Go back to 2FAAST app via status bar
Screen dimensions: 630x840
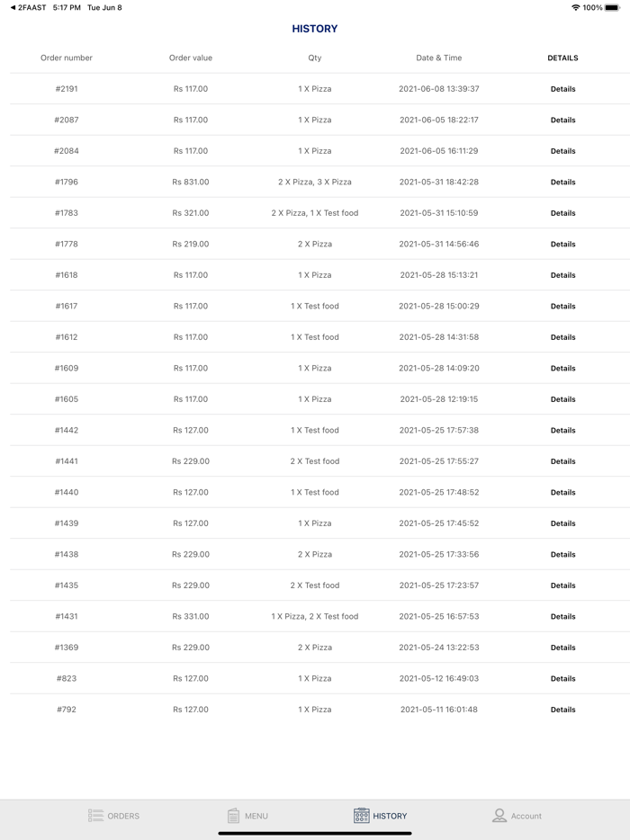pos(29,7)
